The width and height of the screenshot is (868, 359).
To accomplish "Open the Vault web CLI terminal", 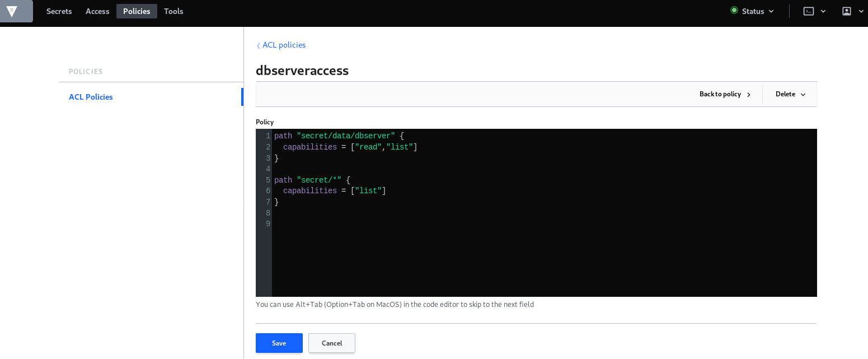I will tap(808, 11).
